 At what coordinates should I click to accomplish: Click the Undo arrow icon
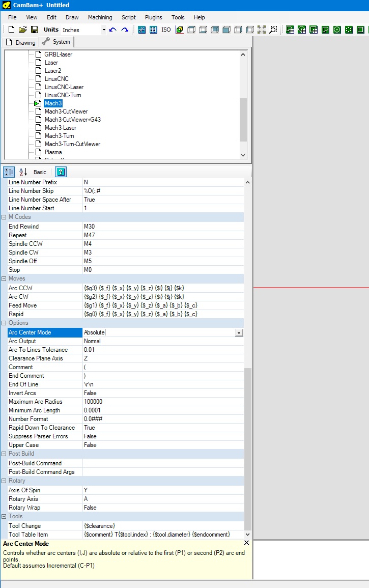coord(113,30)
